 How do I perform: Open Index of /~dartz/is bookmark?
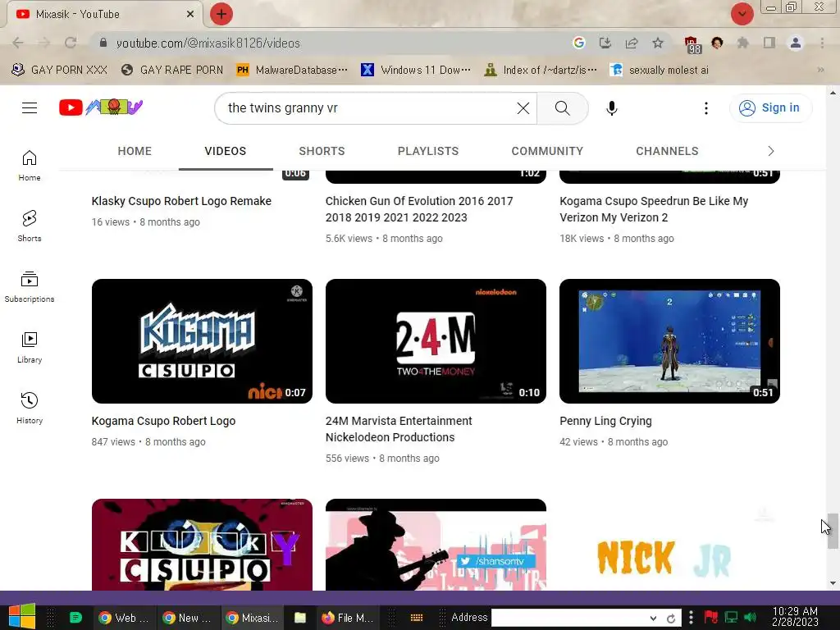(541, 71)
